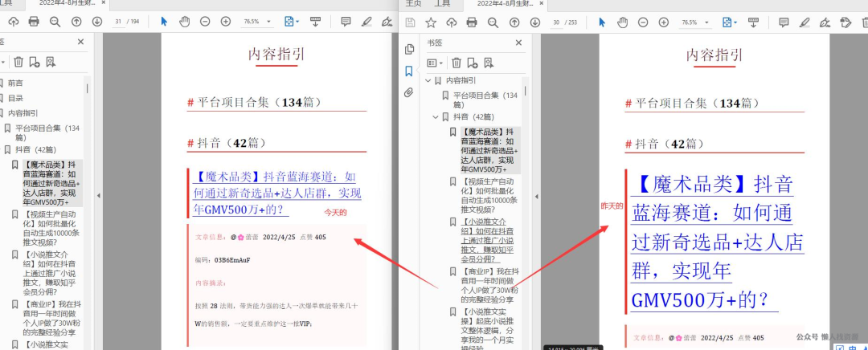Delete selected bookmark in left window
This screenshot has height=350, width=868.
pos(18,62)
